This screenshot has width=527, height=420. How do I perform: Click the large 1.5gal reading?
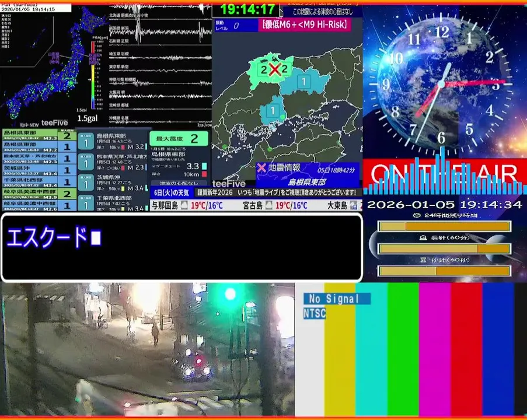pyautogui.click(x=88, y=118)
